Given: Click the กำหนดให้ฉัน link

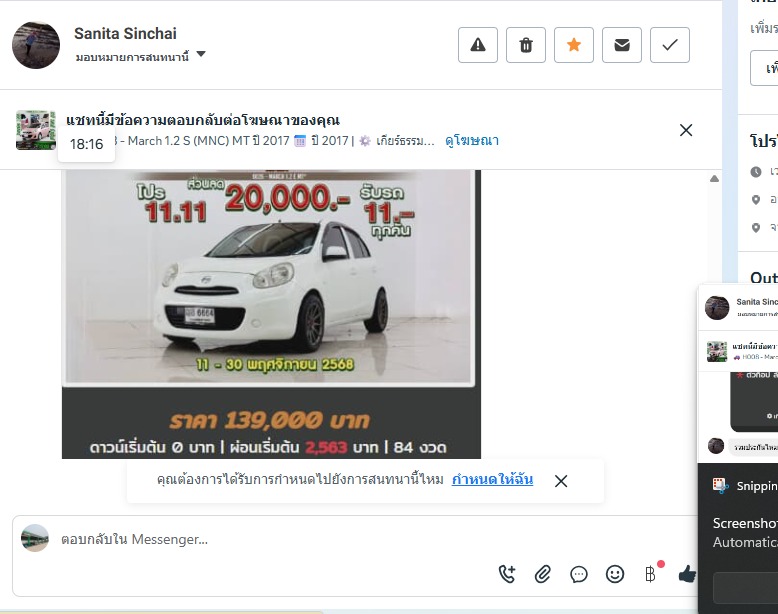Looking at the screenshot, I should 492,479.
